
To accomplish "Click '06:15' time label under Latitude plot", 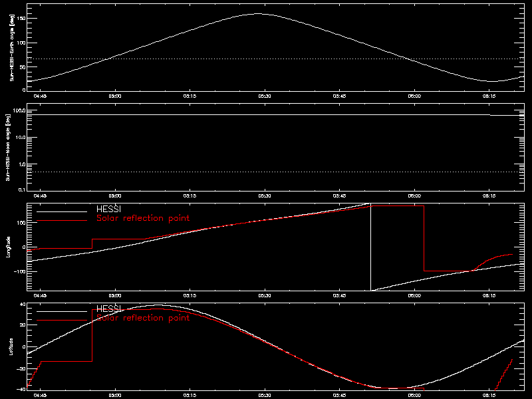I will pyautogui.click(x=489, y=395).
